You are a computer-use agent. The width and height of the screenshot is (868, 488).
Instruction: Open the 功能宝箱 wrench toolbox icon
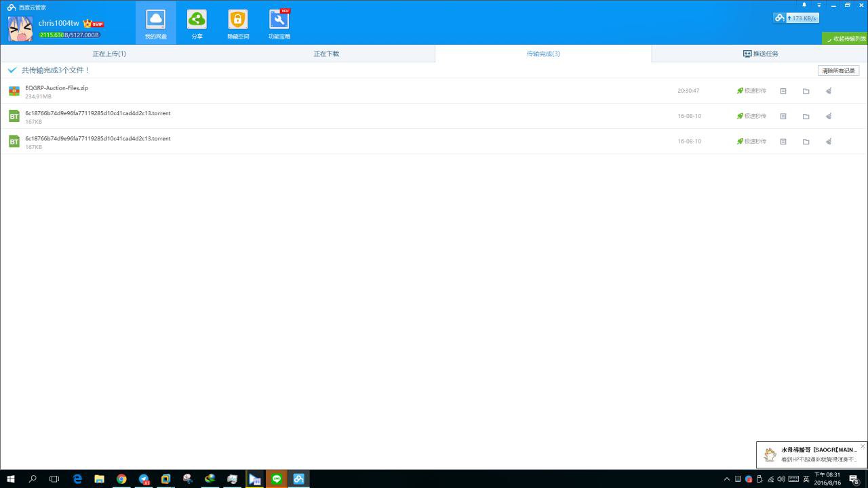pyautogui.click(x=279, y=20)
